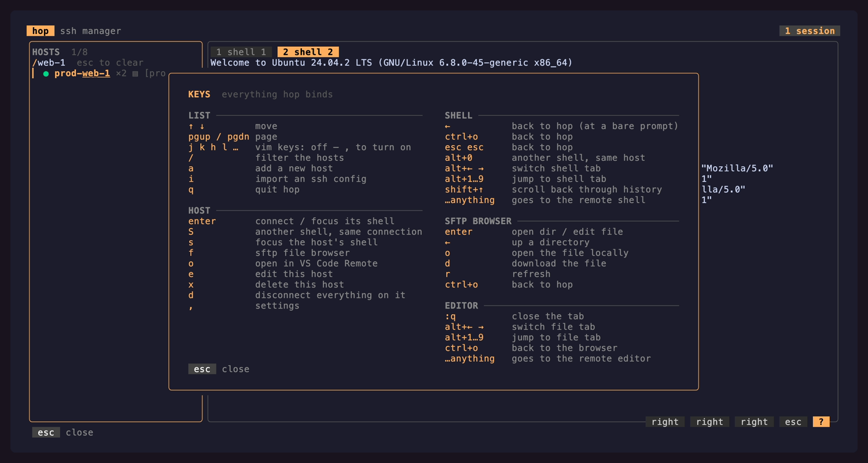The height and width of the screenshot is (463, 868).
Task: Click 'back to the browser' entry
Action: pos(564,347)
